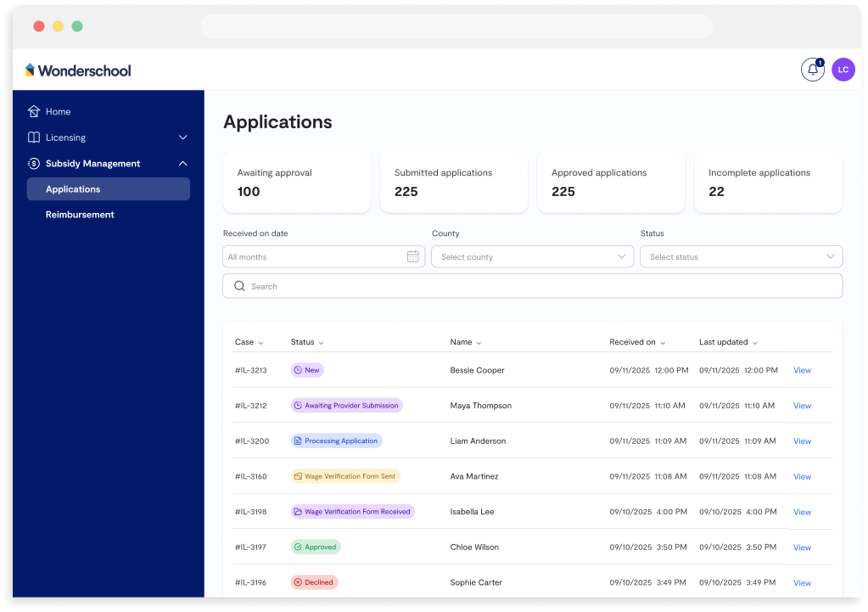This screenshot has width=868, height=612.
Task: View Bessie Cooper's application
Action: pyautogui.click(x=802, y=371)
